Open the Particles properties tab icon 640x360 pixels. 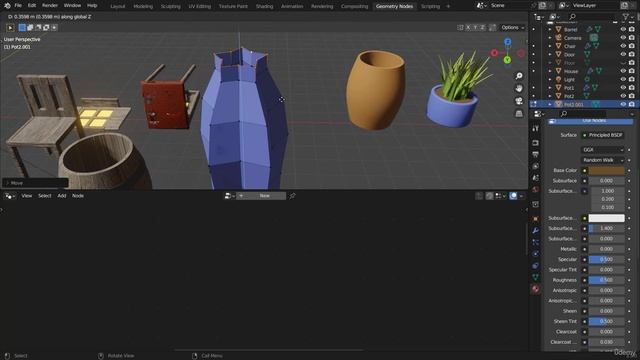(x=536, y=242)
